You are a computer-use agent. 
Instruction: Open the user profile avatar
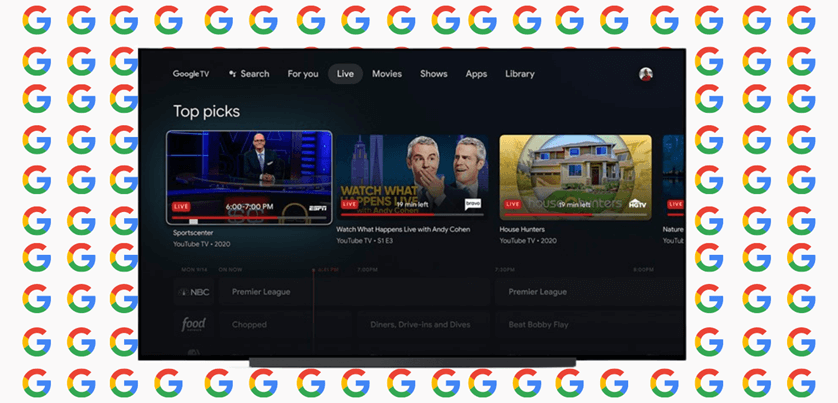646,74
